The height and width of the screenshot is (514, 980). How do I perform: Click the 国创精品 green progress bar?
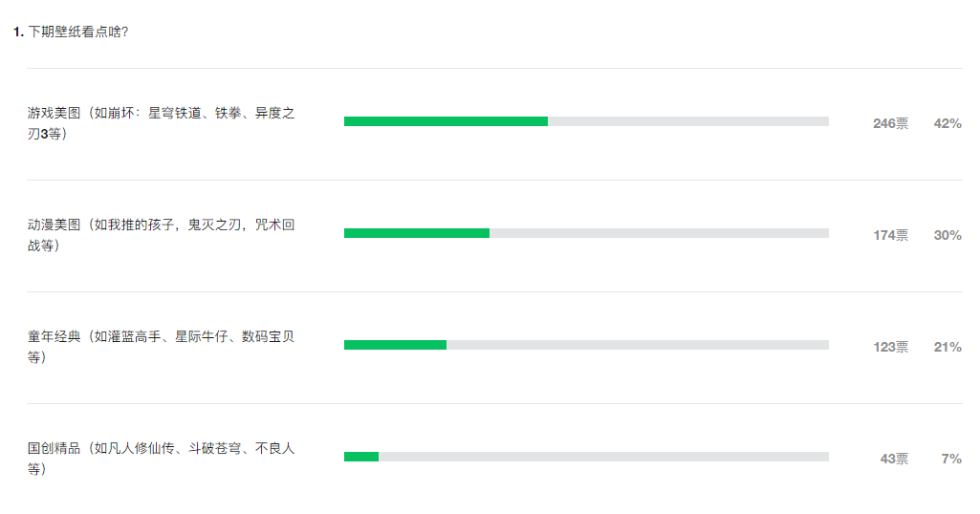tap(361, 457)
